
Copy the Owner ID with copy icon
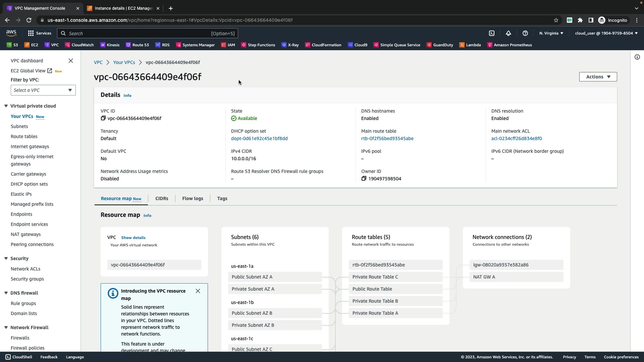point(364,179)
